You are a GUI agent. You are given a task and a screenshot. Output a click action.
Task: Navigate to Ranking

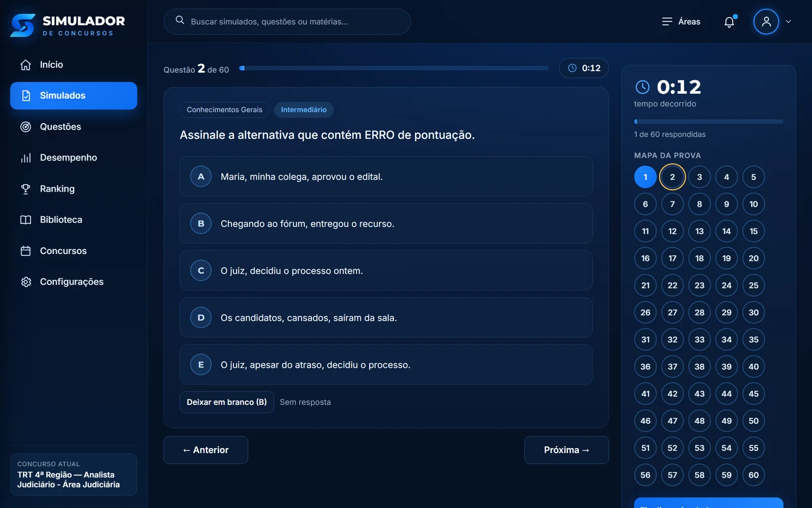click(x=74, y=189)
